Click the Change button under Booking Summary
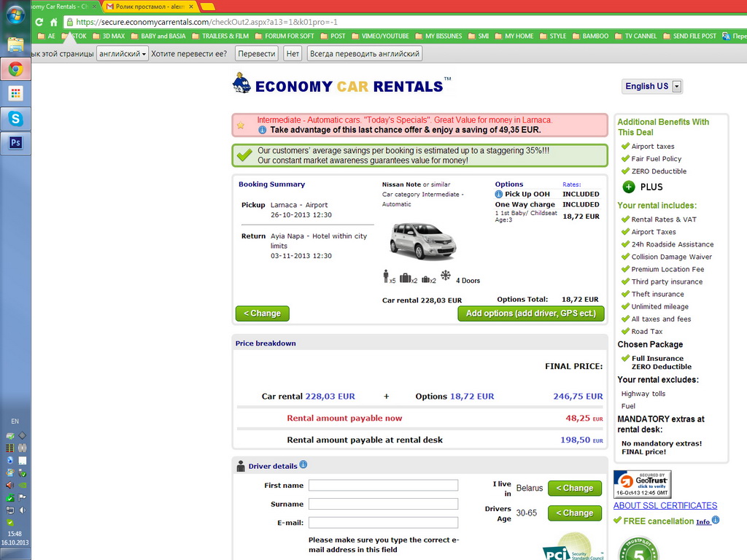This screenshot has width=747, height=560. [262, 314]
